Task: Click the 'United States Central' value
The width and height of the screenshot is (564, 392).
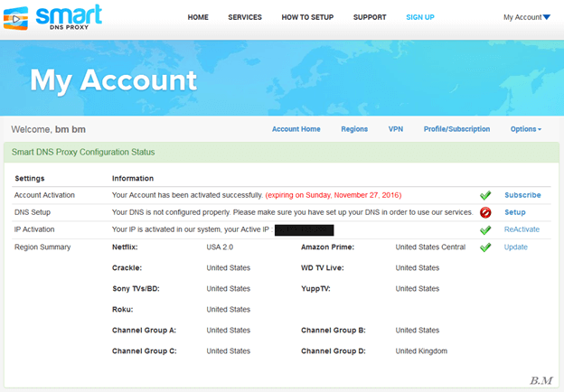Action: pos(430,247)
